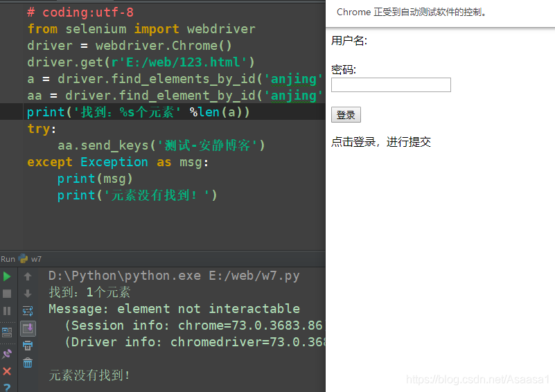This screenshot has height=392, width=555.
Task: Click the Run panel label
Action: tap(8, 259)
